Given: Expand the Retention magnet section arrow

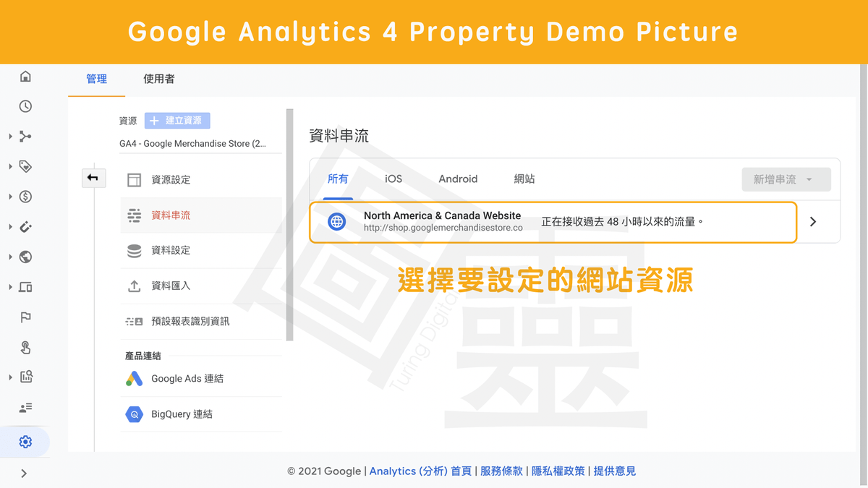Looking at the screenshot, I should point(10,227).
